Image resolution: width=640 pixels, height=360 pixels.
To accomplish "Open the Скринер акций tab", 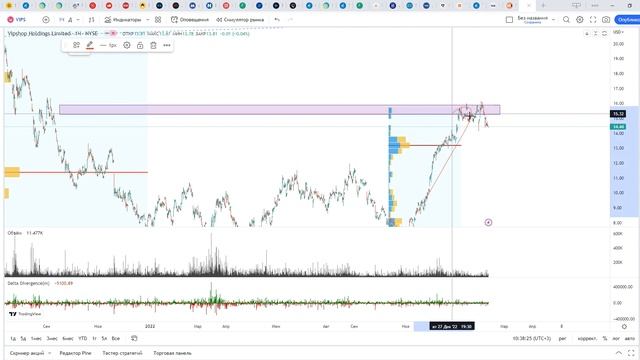I will pyautogui.click(x=27, y=353).
